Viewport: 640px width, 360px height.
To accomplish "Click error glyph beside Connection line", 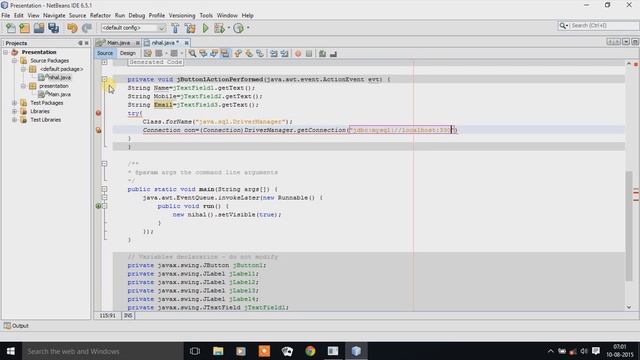I will point(98,130).
